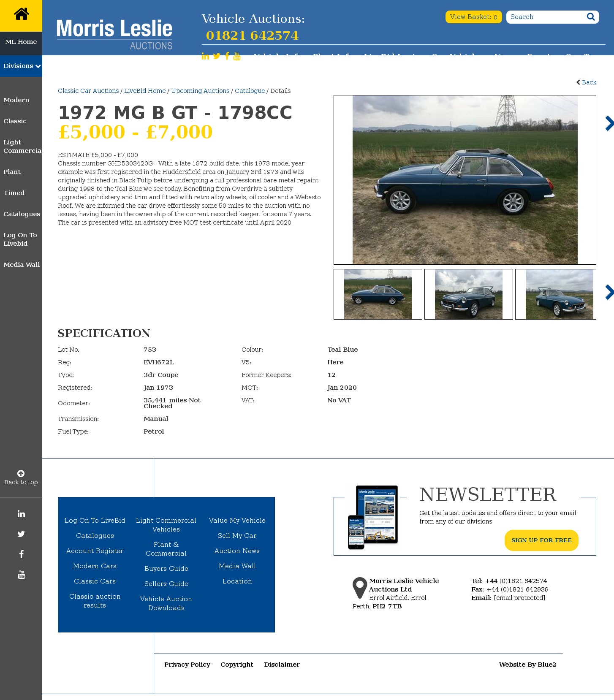
Task: Click the Morris Leslie Auctions logo
Action: [114, 34]
